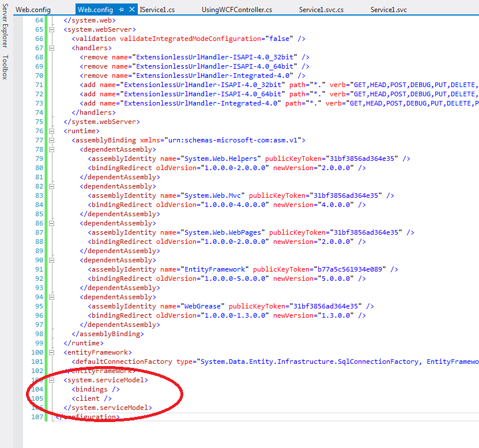479x448 pixels.
Task: Click the closing system.serviceModel tag
Action: (x=108, y=408)
